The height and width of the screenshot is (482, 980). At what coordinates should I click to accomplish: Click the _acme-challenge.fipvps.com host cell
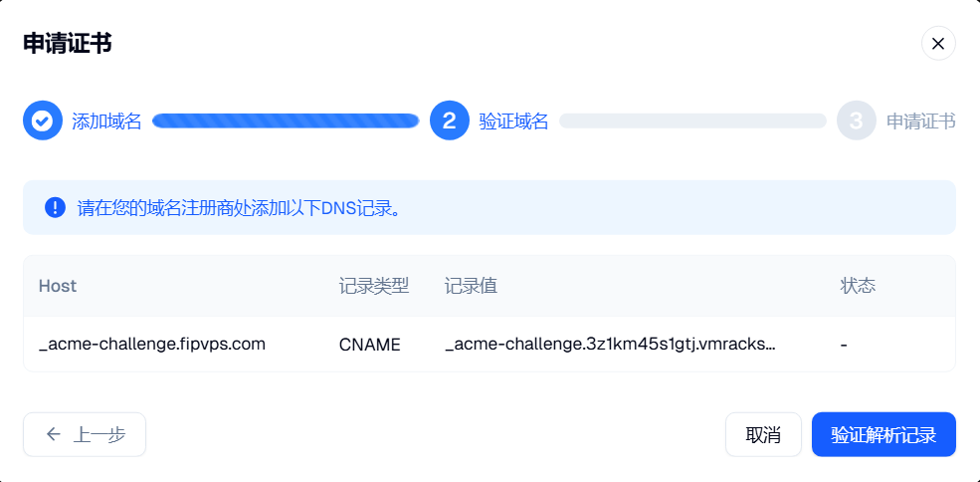[152, 345]
